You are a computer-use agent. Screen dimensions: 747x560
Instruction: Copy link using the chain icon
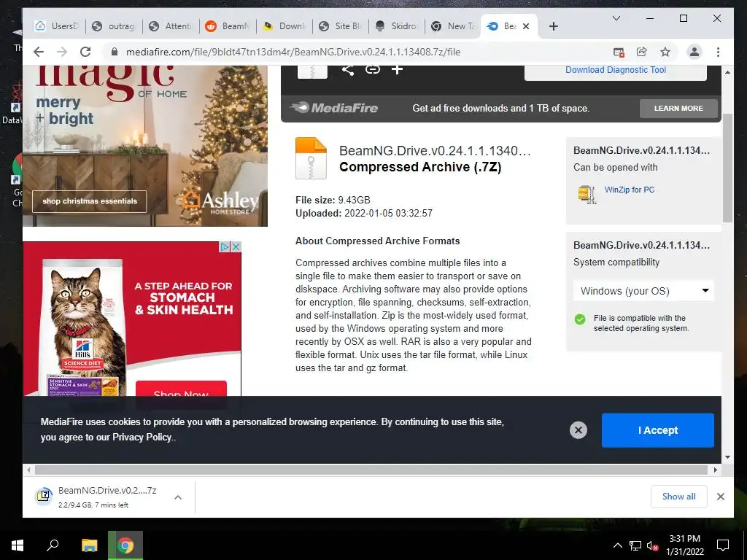(373, 69)
